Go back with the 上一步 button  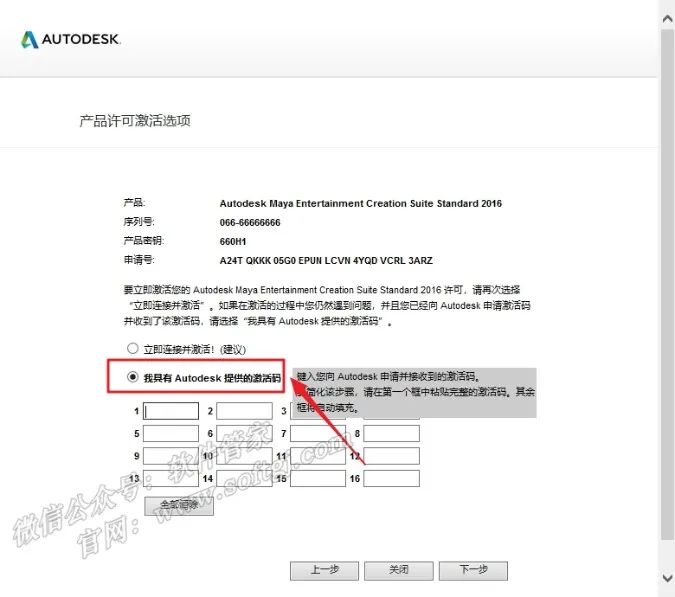325,571
